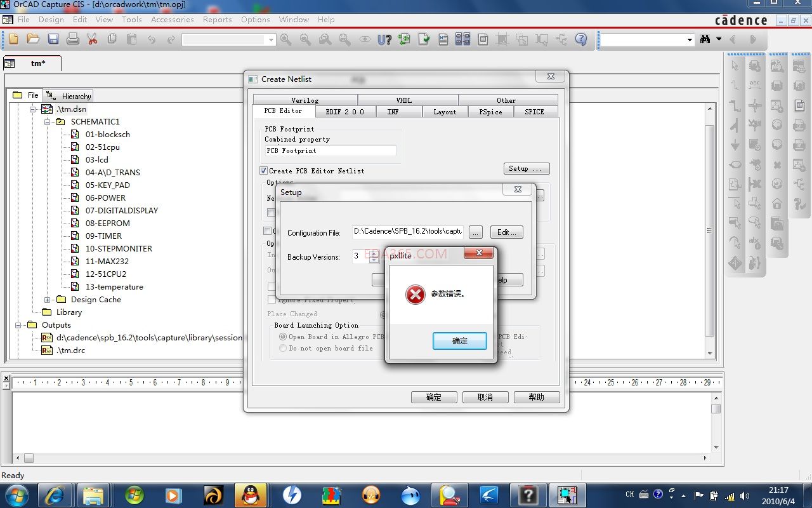Select the 02-51cpu schematic page
The width and height of the screenshot is (812, 508).
point(103,147)
